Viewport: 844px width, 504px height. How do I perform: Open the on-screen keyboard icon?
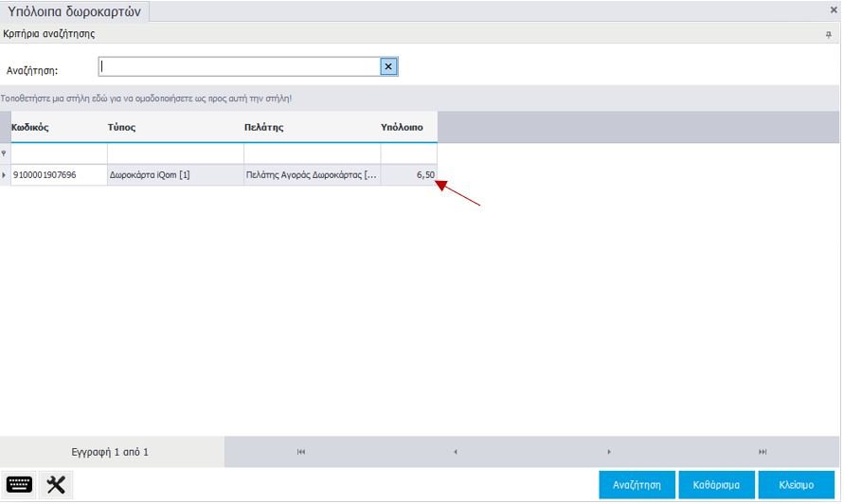pyautogui.click(x=19, y=484)
